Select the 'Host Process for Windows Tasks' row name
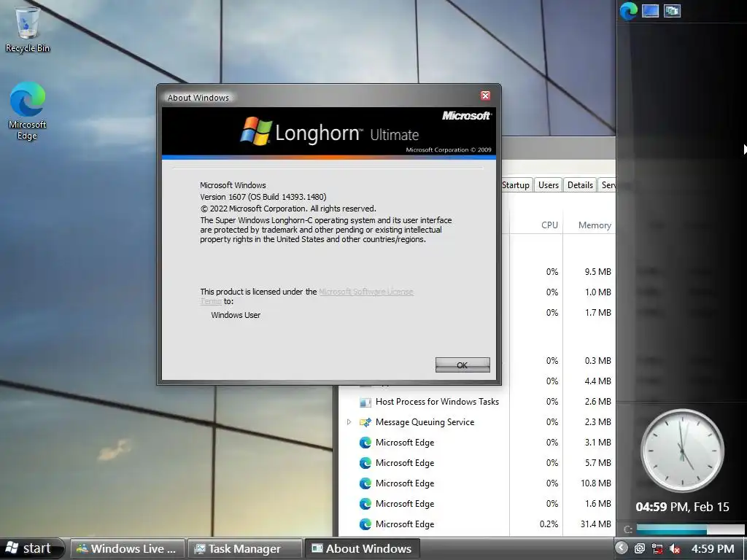The image size is (747, 560). [437, 402]
